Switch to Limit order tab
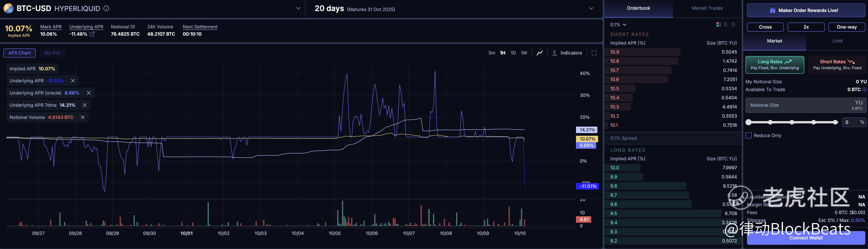This screenshot has height=249, width=868. (x=837, y=41)
